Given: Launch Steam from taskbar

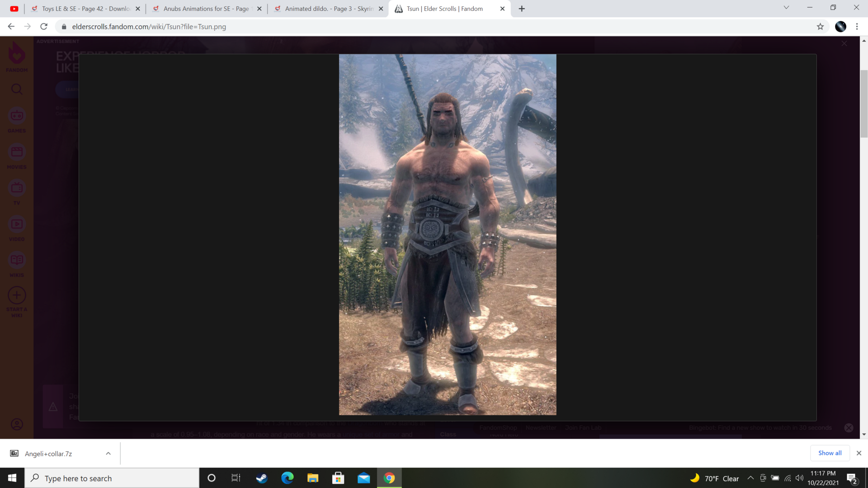Looking at the screenshot, I should tap(261, 478).
